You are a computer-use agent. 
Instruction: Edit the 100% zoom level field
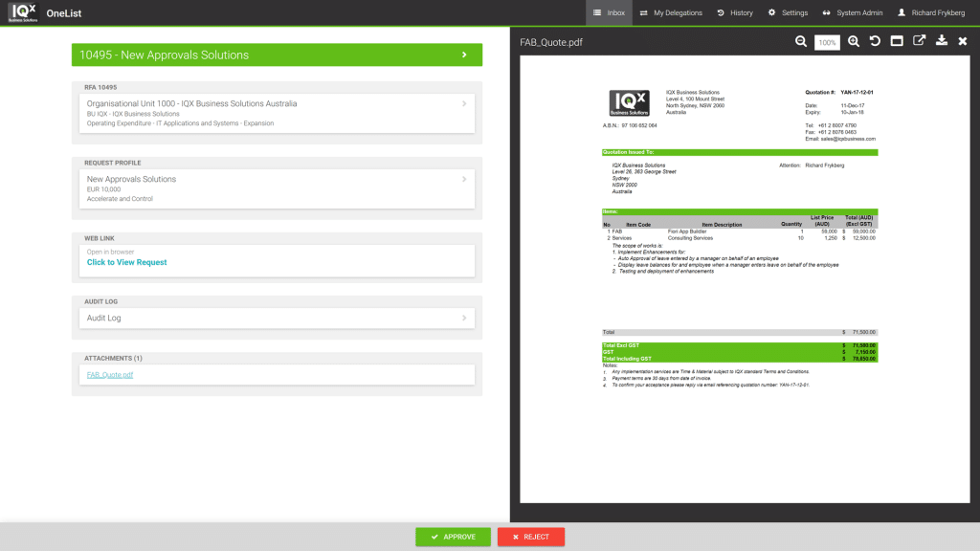(827, 42)
